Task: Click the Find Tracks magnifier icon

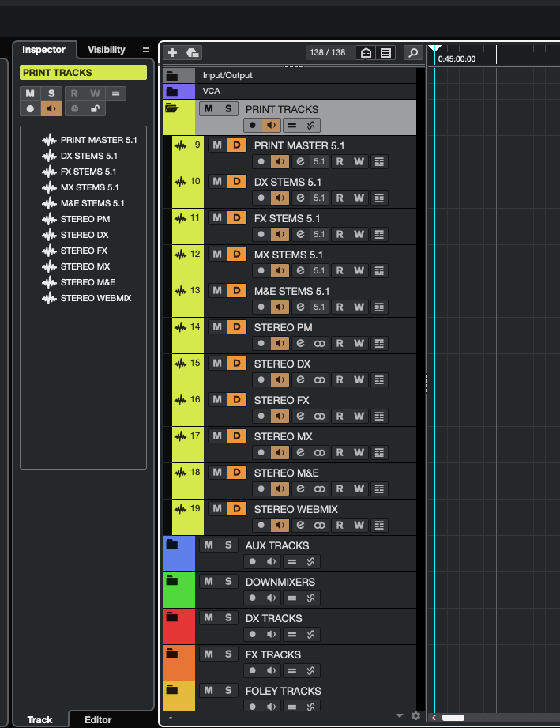Action: pos(413,52)
